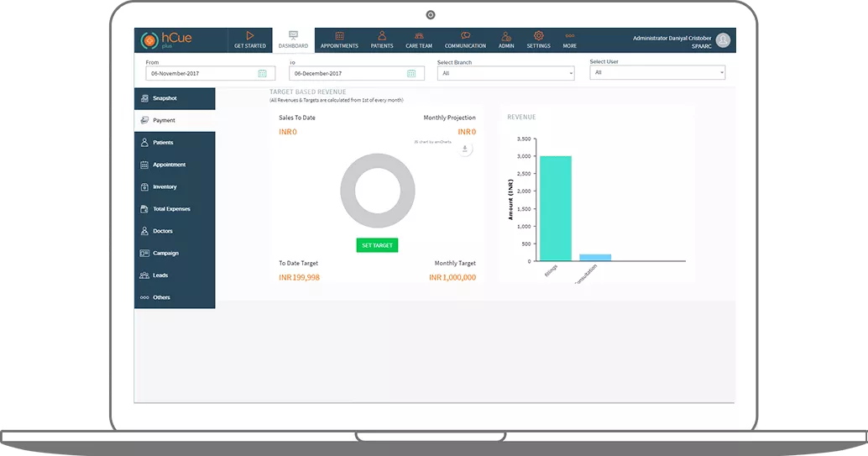
Task: Expand the Select Branch dropdown
Action: click(x=506, y=73)
